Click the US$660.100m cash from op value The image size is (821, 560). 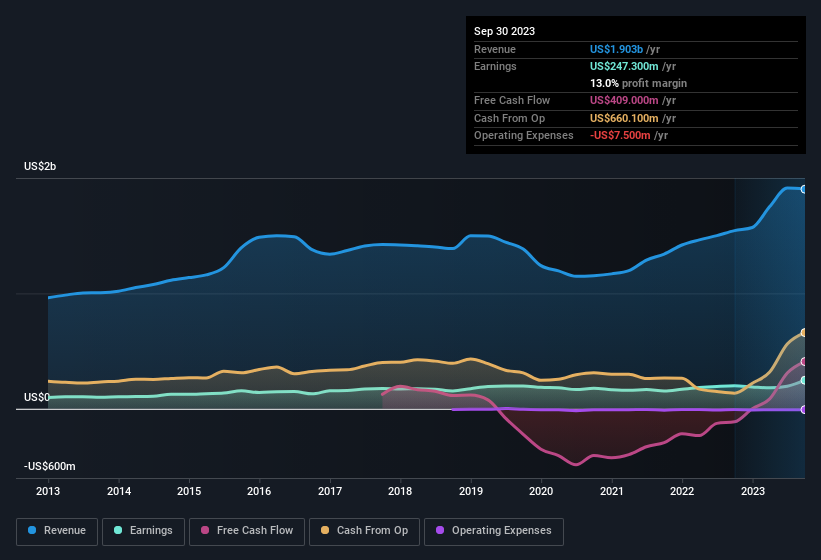click(624, 118)
